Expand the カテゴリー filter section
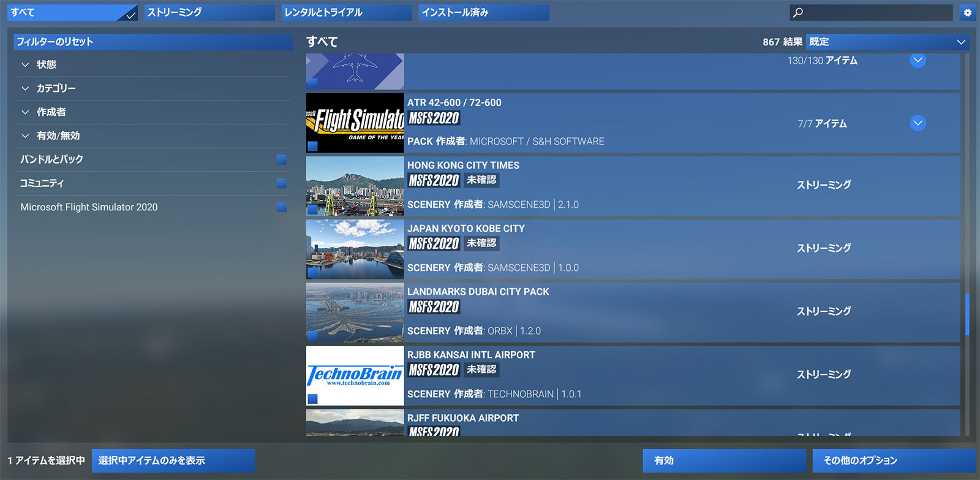 (x=153, y=88)
